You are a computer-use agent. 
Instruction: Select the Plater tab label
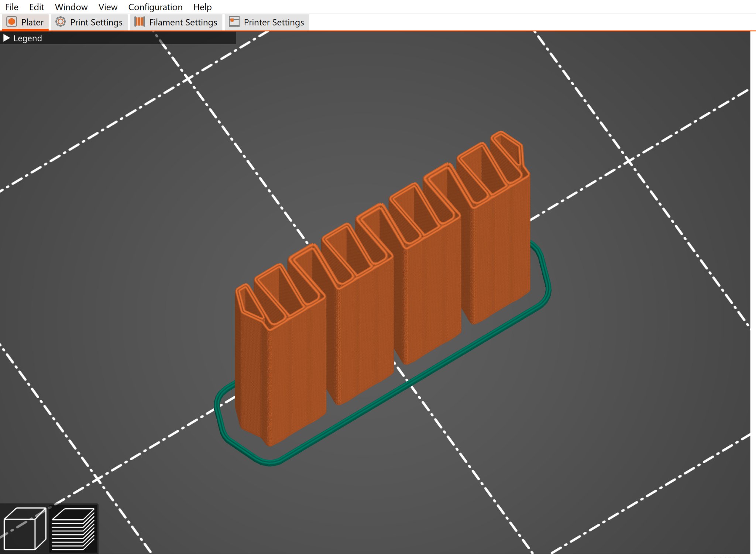click(32, 22)
